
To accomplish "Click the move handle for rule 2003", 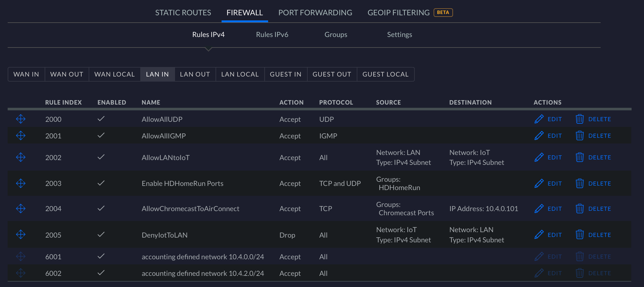I will 21,183.
